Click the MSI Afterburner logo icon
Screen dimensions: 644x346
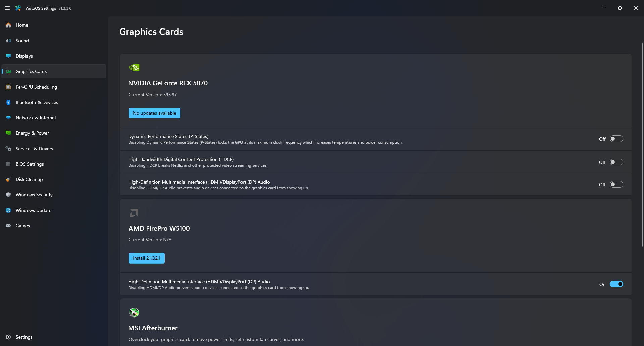click(134, 312)
